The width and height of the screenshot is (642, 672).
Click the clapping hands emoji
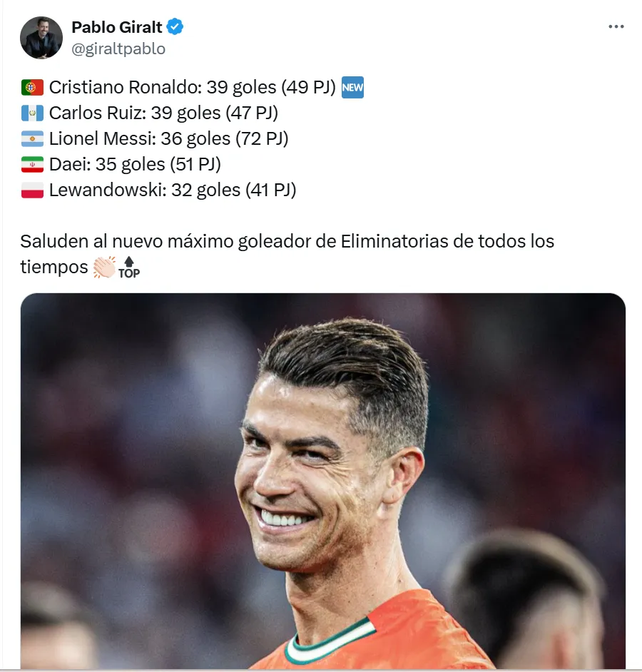pyautogui.click(x=104, y=267)
